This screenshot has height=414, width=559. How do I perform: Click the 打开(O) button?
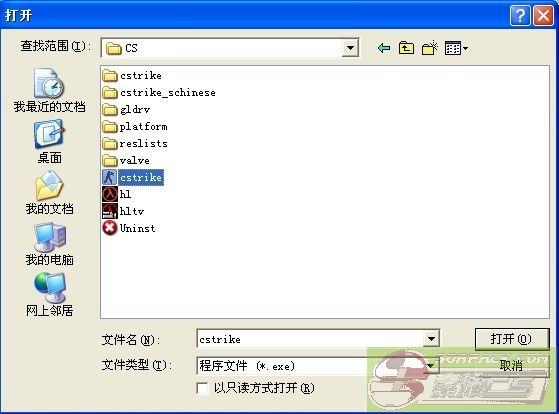point(512,339)
